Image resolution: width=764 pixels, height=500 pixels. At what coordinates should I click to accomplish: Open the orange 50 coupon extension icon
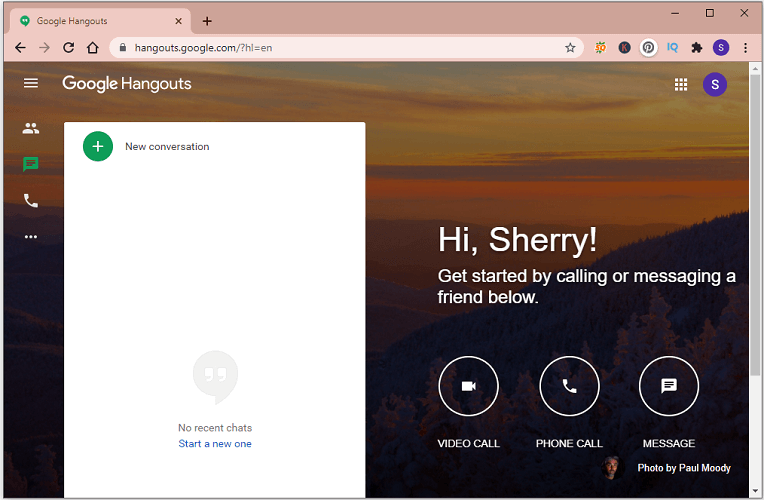(x=600, y=47)
